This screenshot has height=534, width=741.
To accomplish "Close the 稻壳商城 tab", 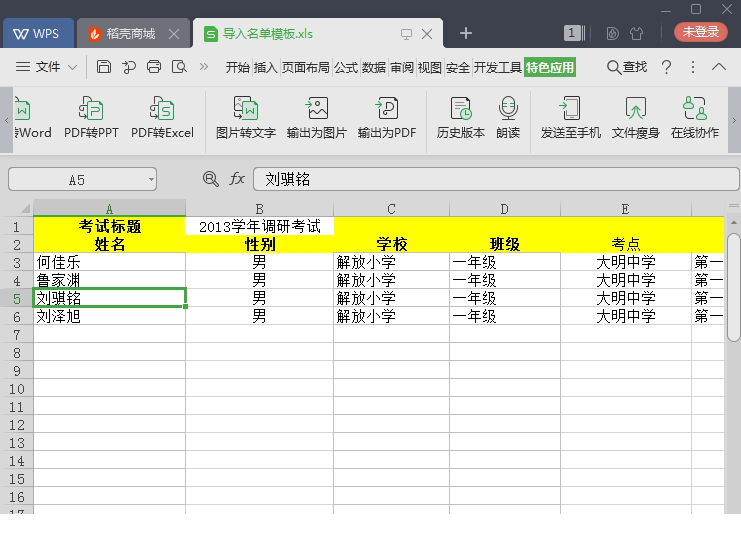I will coord(174,34).
